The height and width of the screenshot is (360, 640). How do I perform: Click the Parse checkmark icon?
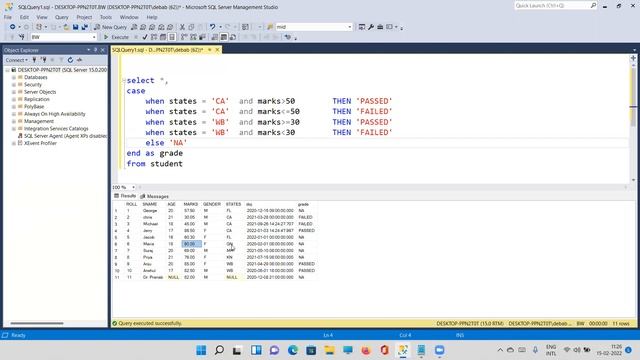click(x=145, y=37)
